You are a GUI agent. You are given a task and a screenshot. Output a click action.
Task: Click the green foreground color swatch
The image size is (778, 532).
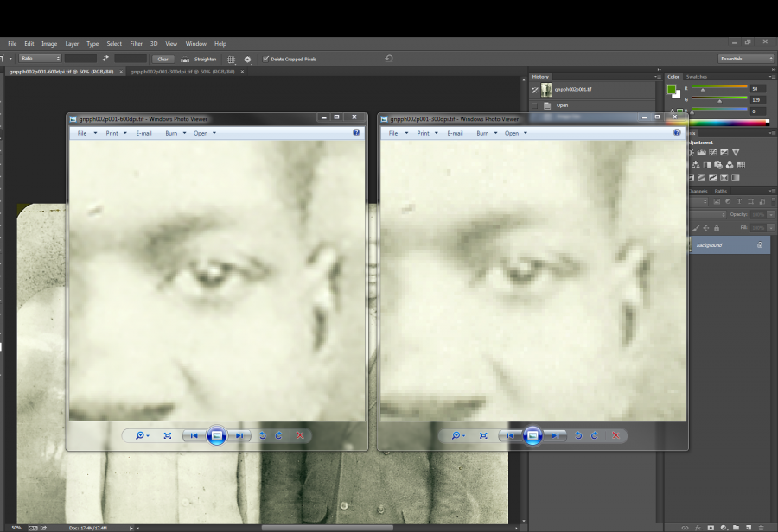coord(672,89)
